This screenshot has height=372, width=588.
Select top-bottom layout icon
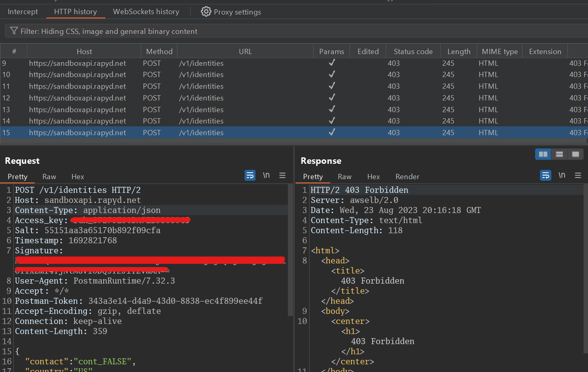pos(559,154)
